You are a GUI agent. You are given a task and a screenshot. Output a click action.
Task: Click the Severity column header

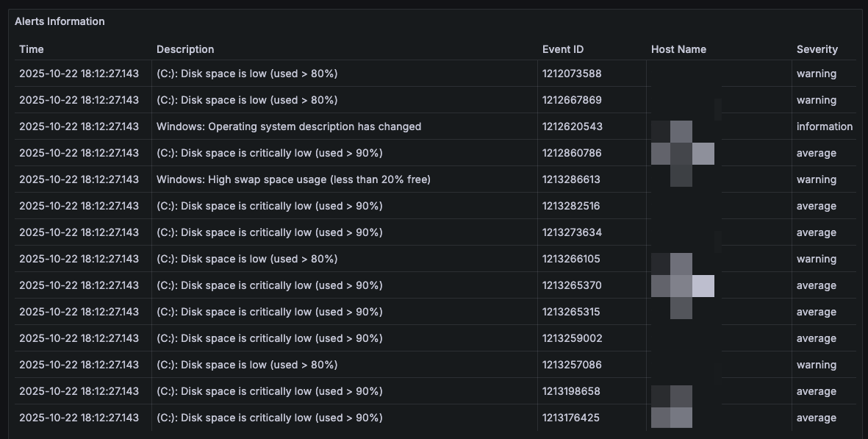817,49
